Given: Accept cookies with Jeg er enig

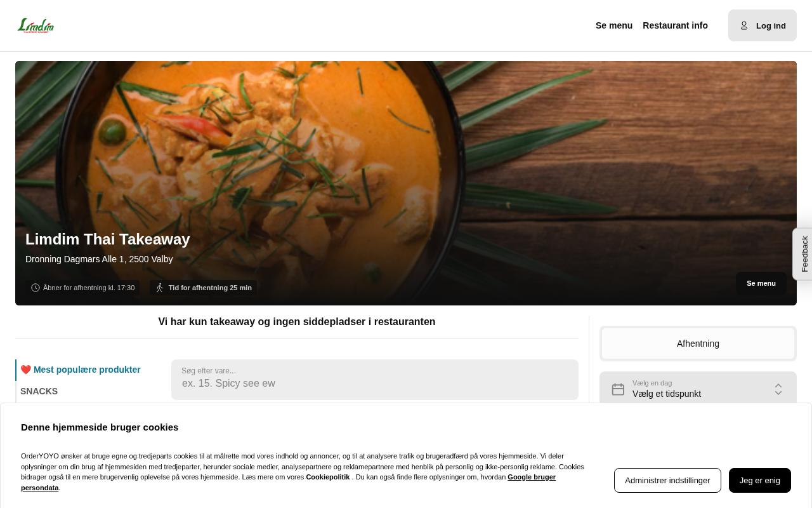Looking at the screenshot, I should (x=760, y=480).
